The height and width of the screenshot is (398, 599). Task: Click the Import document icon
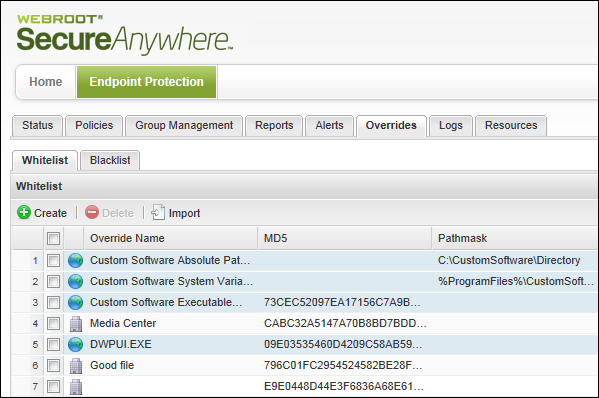(158, 212)
